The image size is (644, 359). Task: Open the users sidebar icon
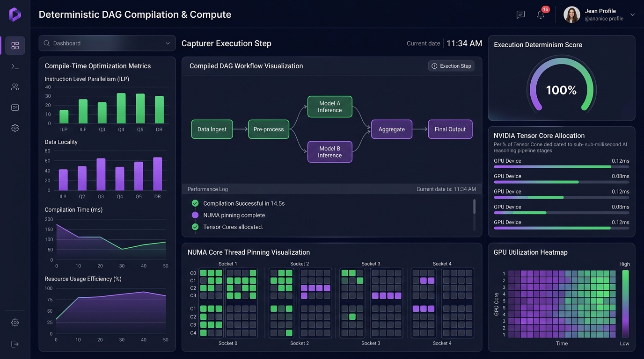(x=15, y=87)
